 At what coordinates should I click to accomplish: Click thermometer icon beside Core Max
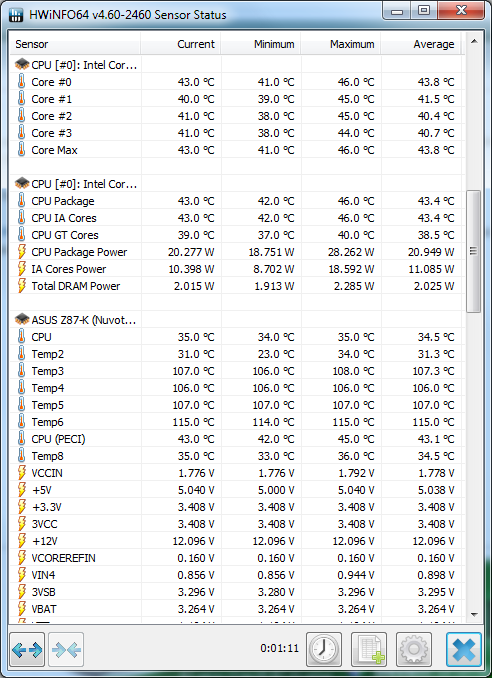point(22,150)
